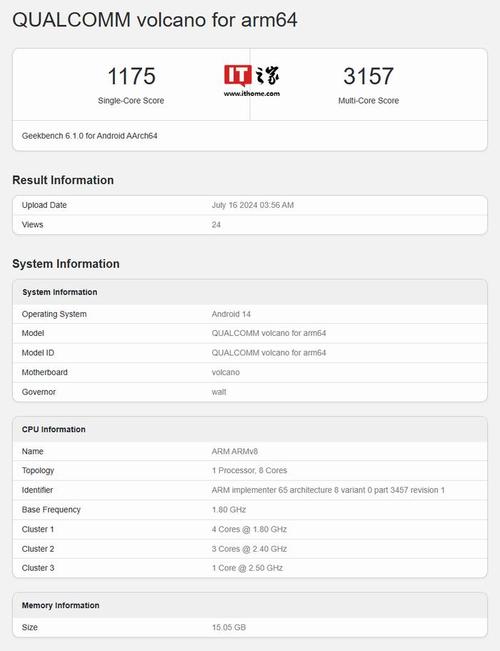This screenshot has height=651, width=500.
Task: Select the base frequency value '1.80 GHz'
Action: click(229, 509)
